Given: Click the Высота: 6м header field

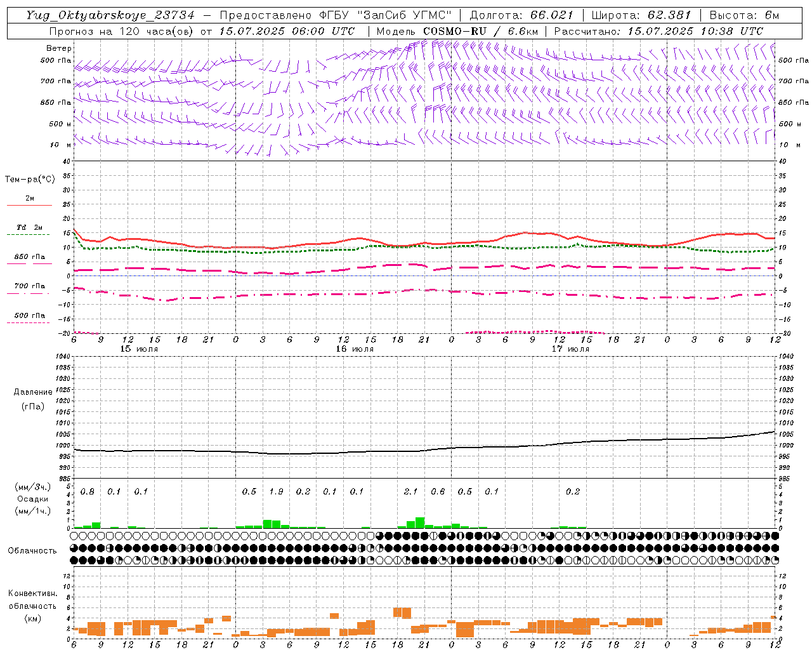Looking at the screenshot, I should click(744, 15).
